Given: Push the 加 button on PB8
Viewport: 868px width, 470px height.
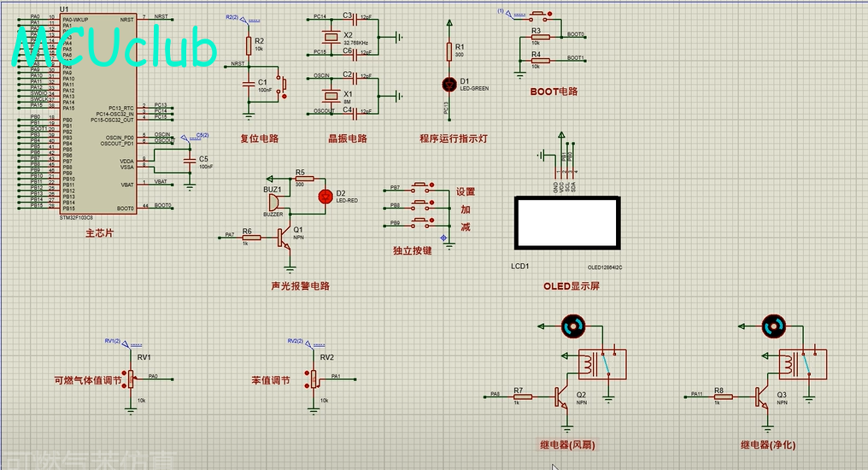Looking at the screenshot, I should (420, 205).
